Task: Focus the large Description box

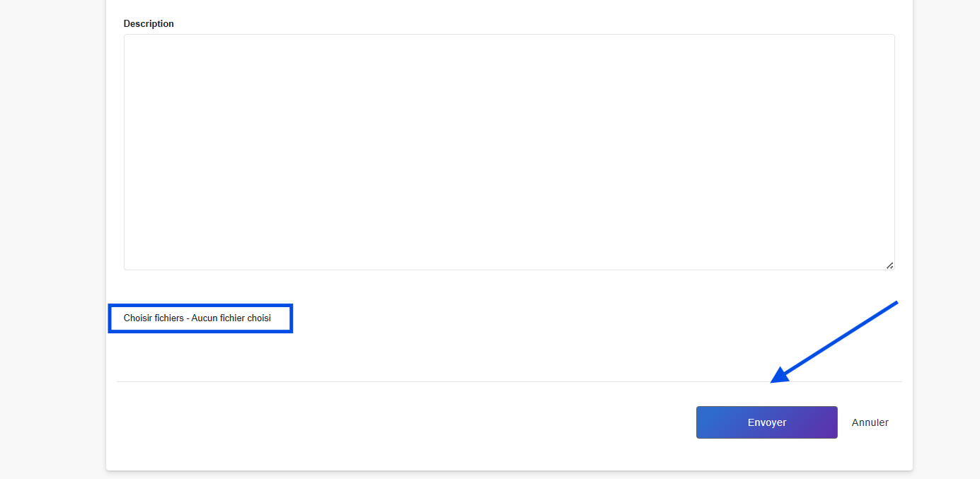Action: tap(509, 152)
